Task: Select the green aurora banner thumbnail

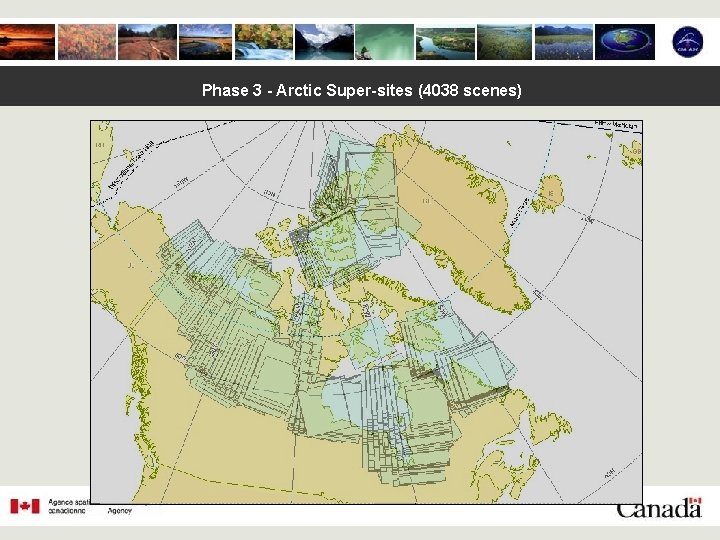Action: coord(384,42)
